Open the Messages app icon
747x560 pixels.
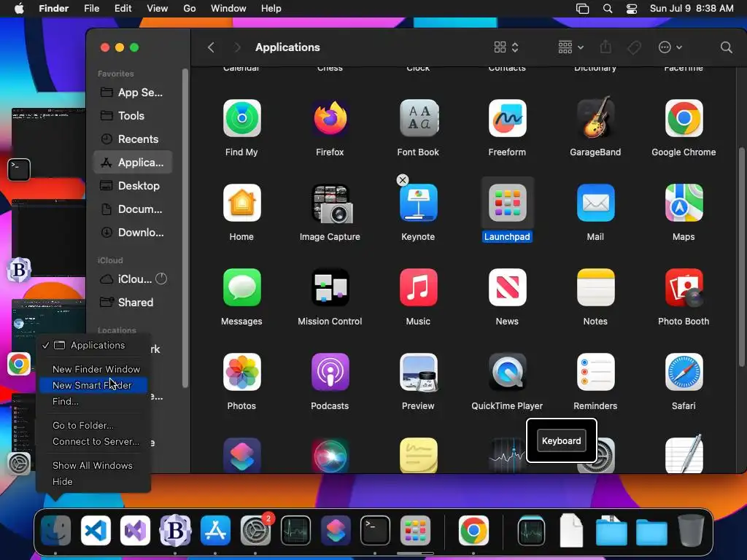tap(241, 287)
